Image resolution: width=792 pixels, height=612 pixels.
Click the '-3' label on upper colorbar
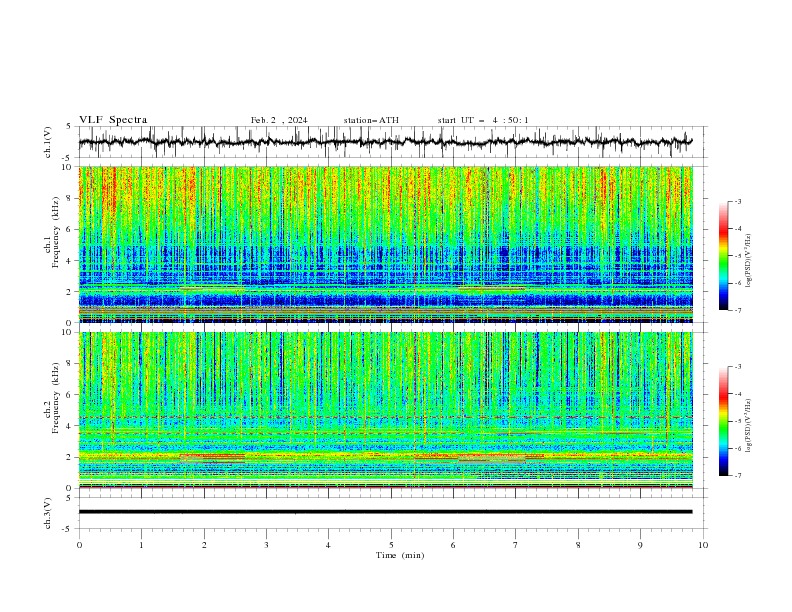pos(738,201)
